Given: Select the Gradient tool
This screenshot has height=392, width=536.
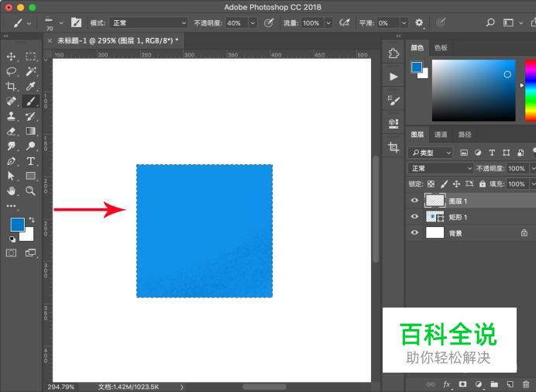Looking at the screenshot, I should tap(31, 131).
